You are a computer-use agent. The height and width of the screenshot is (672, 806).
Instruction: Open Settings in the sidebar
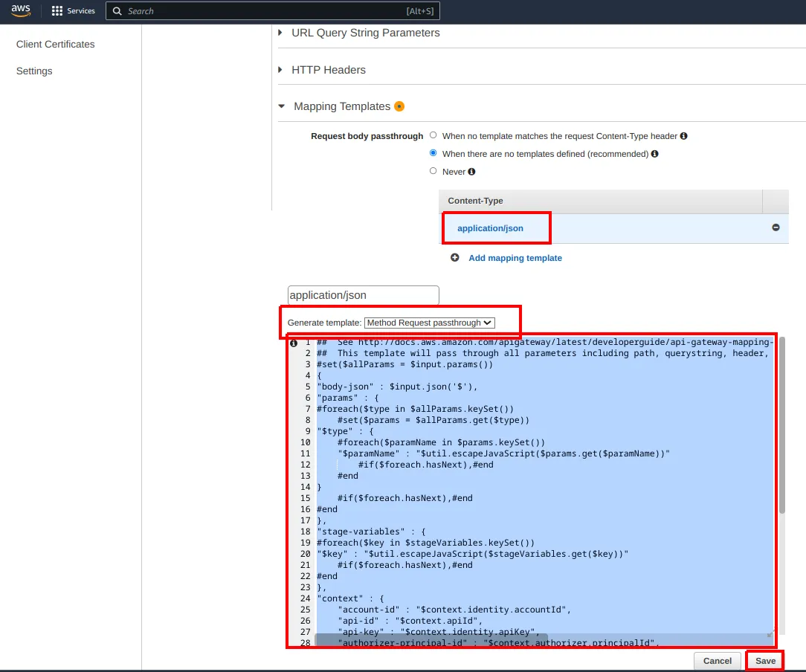[x=34, y=71]
